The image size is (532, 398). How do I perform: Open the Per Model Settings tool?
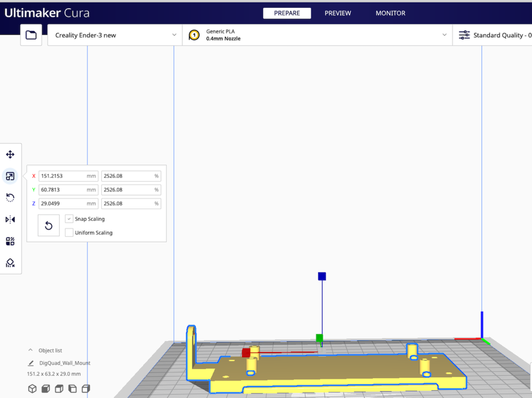tap(10, 241)
